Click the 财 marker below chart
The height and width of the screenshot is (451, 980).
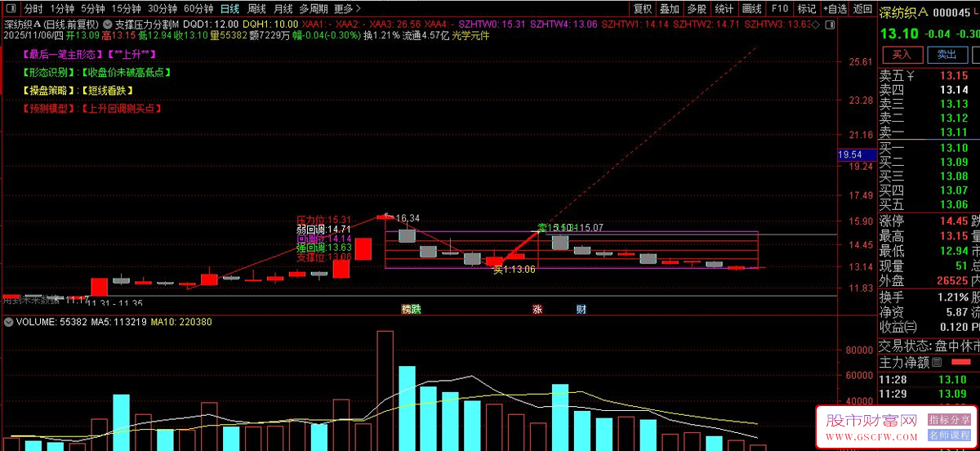(x=581, y=310)
